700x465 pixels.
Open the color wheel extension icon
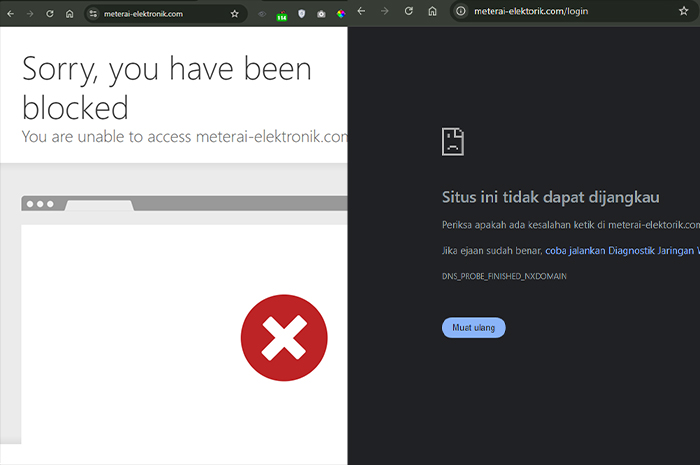[341, 14]
